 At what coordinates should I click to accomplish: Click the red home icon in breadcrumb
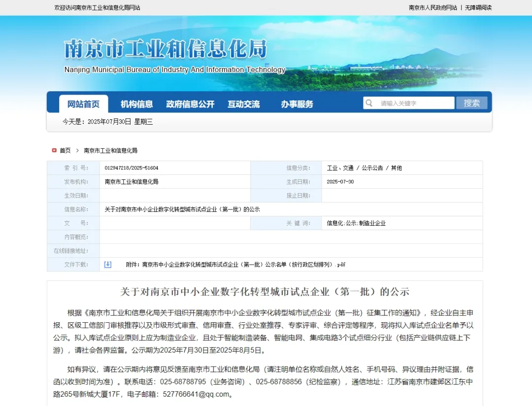(x=54, y=150)
